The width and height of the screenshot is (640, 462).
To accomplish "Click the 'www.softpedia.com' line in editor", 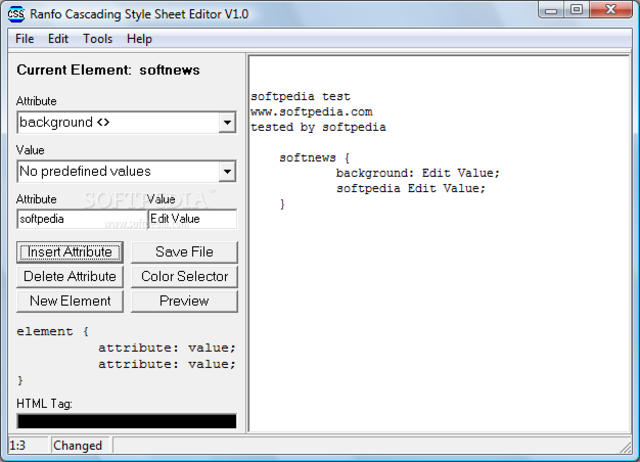I will [311, 112].
